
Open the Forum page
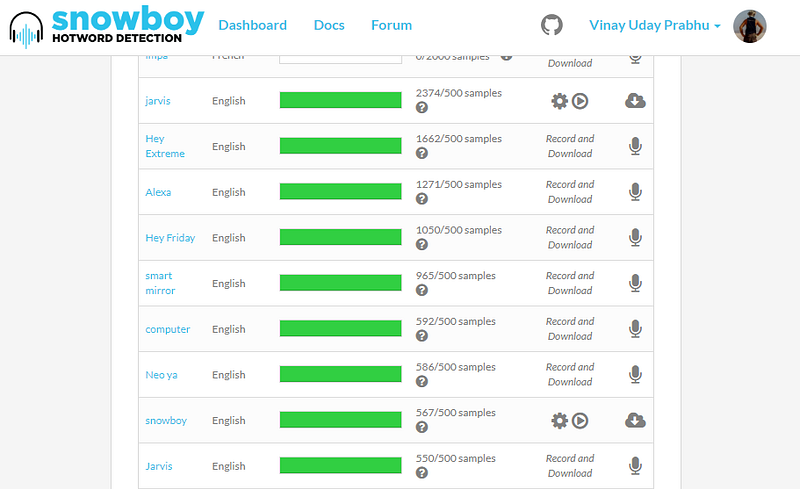pos(391,25)
